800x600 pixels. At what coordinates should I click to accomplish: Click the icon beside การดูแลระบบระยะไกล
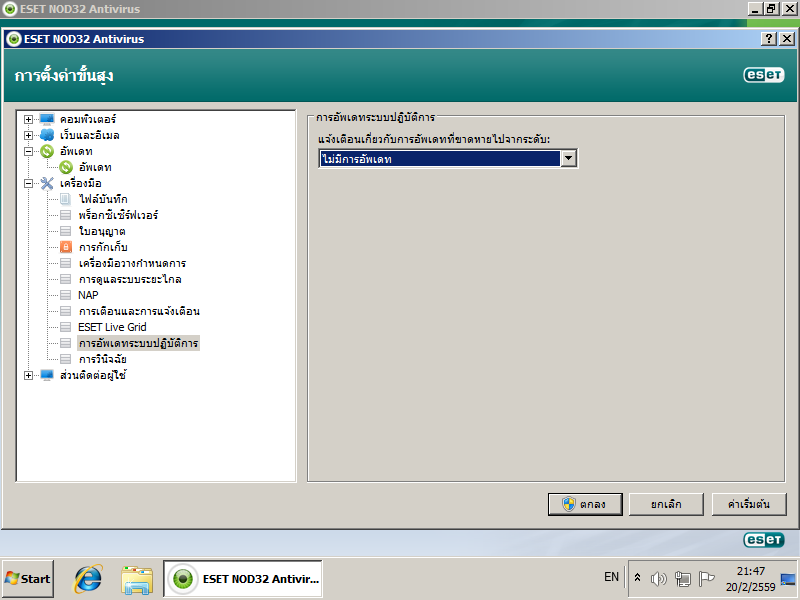click(65, 279)
